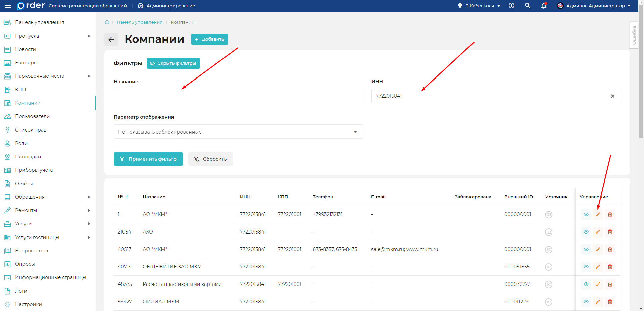Screen dimensions: 644x311
Task: Click the Добавить button
Action: [x=209, y=39]
